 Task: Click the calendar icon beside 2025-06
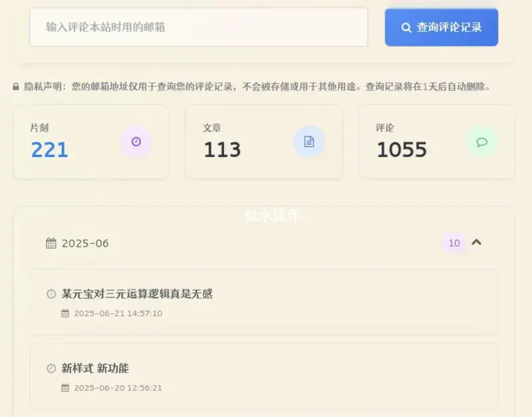tap(51, 243)
